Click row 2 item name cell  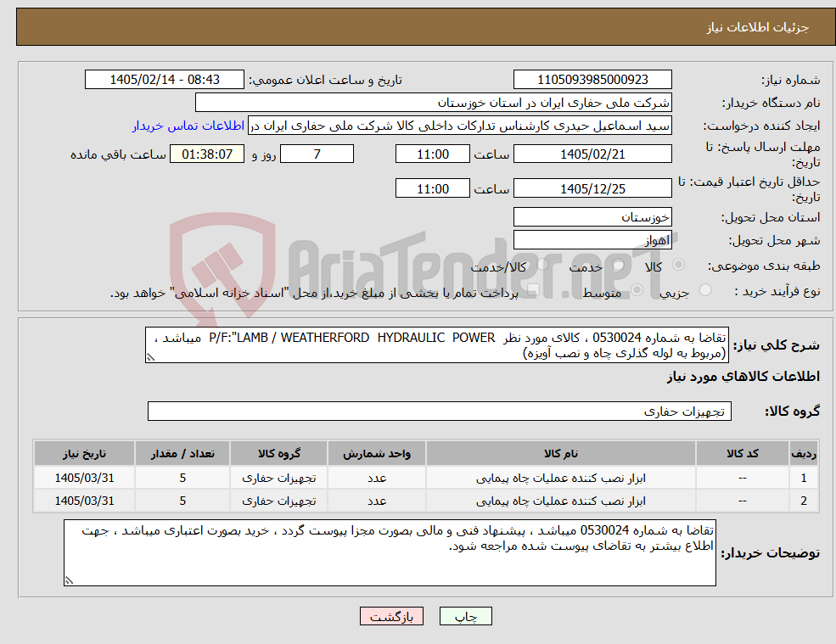(x=560, y=501)
